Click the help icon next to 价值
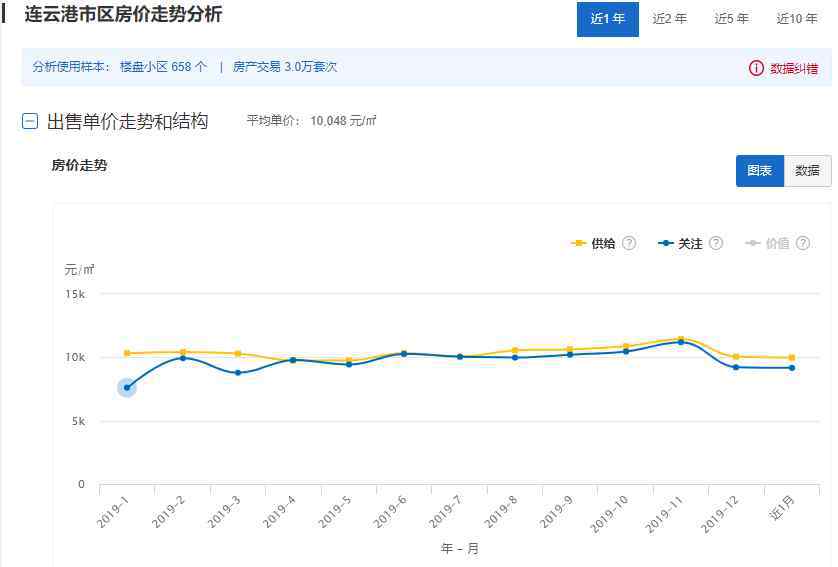This screenshot has width=838, height=567. pos(803,243)
